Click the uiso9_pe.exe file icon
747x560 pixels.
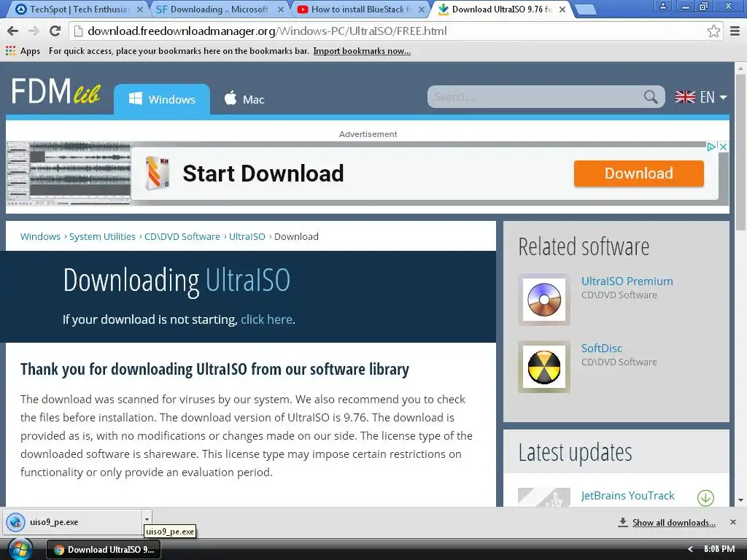click(x=16, y=522)
